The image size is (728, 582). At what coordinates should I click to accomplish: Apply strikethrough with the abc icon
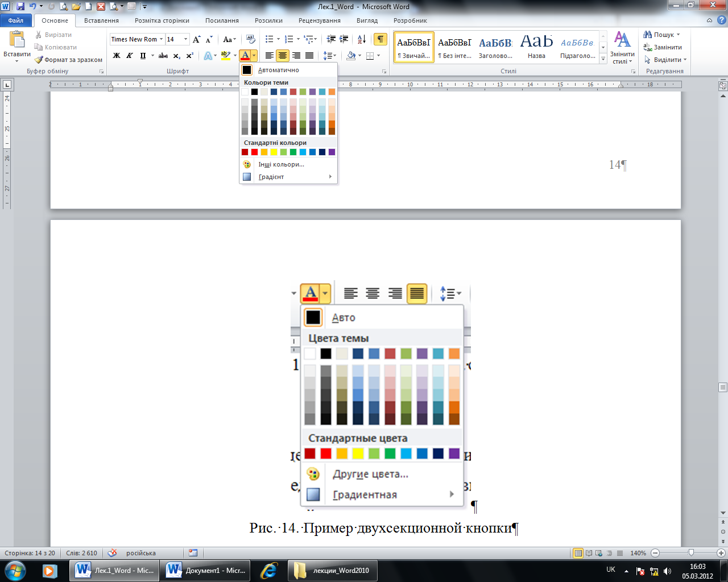(x=163, y=56)
